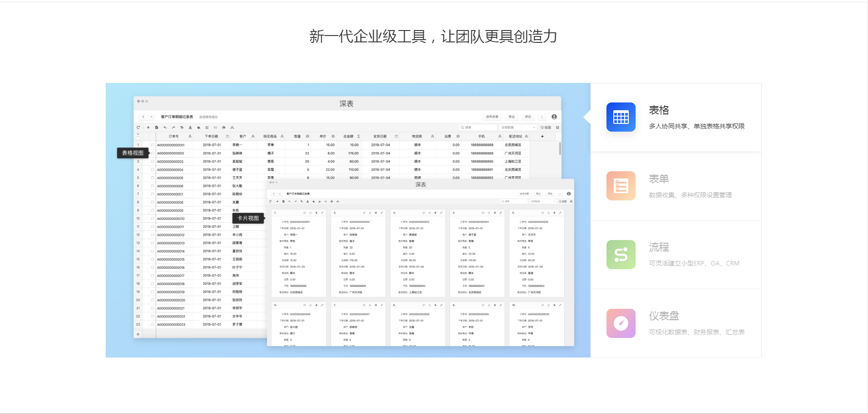Select the row 12 number header
This screenshot has width=868, height=414.
(138, 235)
